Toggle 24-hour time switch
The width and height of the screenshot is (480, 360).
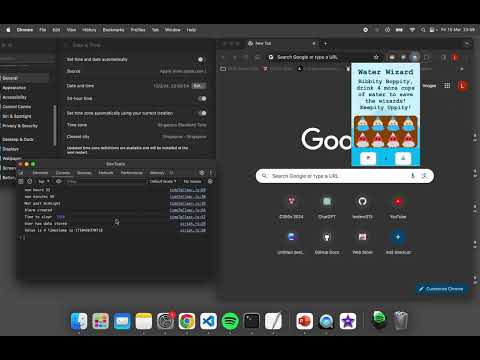[202, 98]
